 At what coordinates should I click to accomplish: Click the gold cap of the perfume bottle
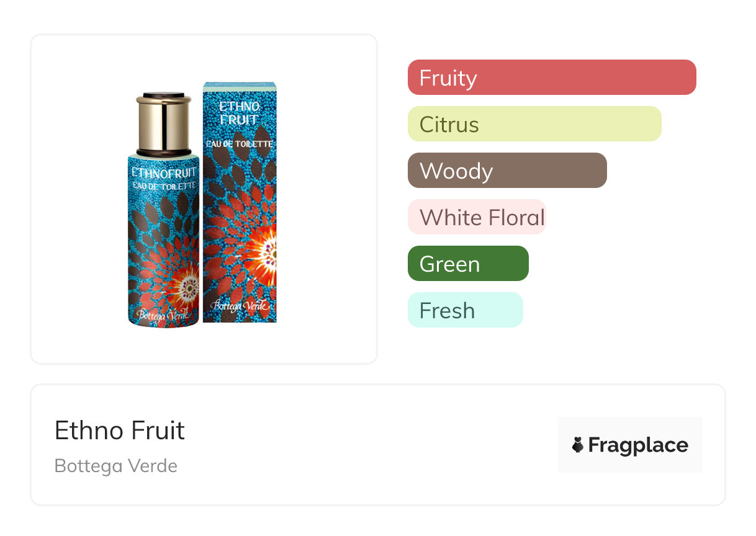pos(163,124)
